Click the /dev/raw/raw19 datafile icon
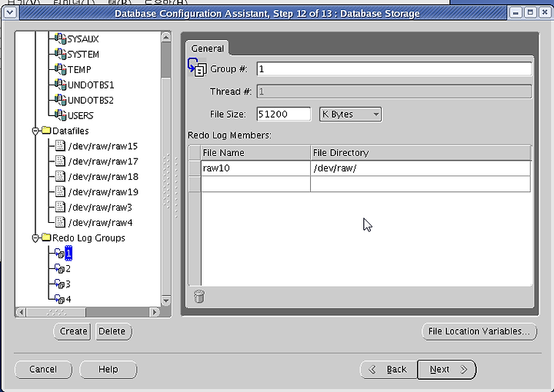Image resolution: width=554 pixels, height=392 pixels. pos(61,191)
